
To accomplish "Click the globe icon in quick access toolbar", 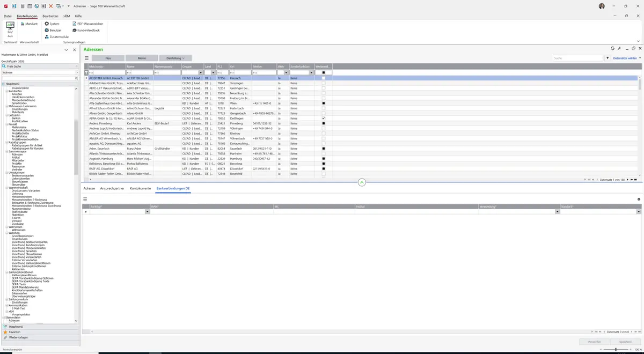I will [x=36, y=6].
